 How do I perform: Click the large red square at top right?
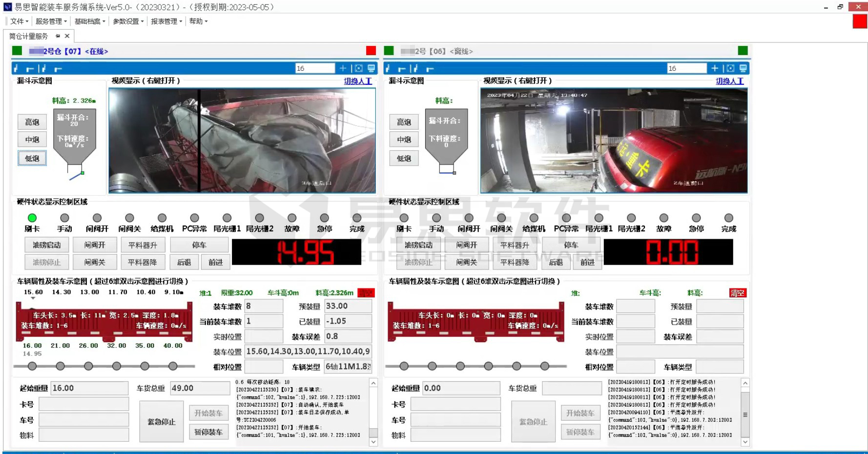[x=860, y=21]
